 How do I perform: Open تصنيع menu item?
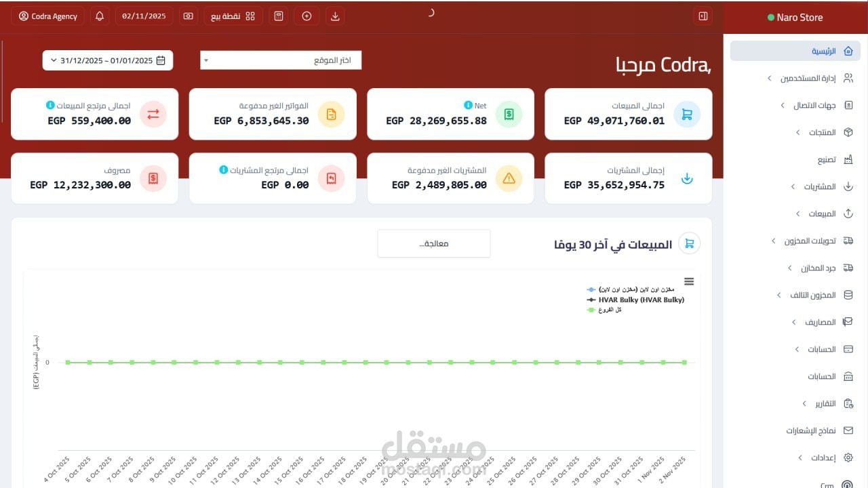(795, 159)
